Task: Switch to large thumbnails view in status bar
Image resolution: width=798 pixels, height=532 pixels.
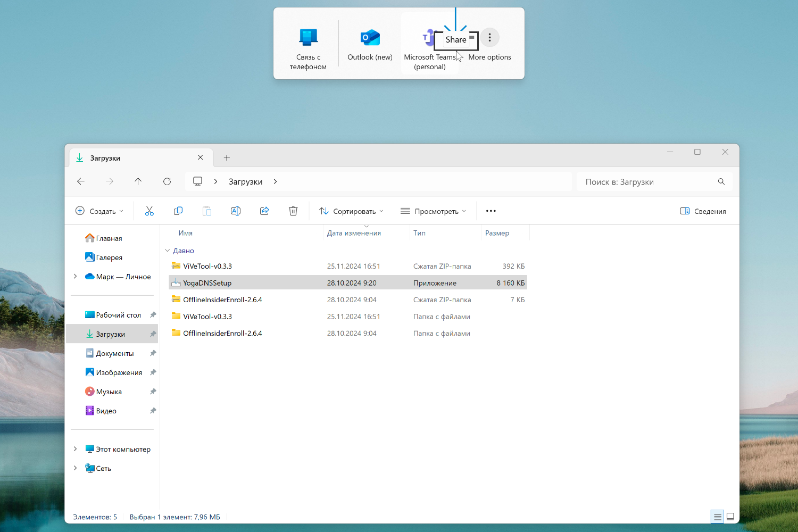Action: (730, 517)
